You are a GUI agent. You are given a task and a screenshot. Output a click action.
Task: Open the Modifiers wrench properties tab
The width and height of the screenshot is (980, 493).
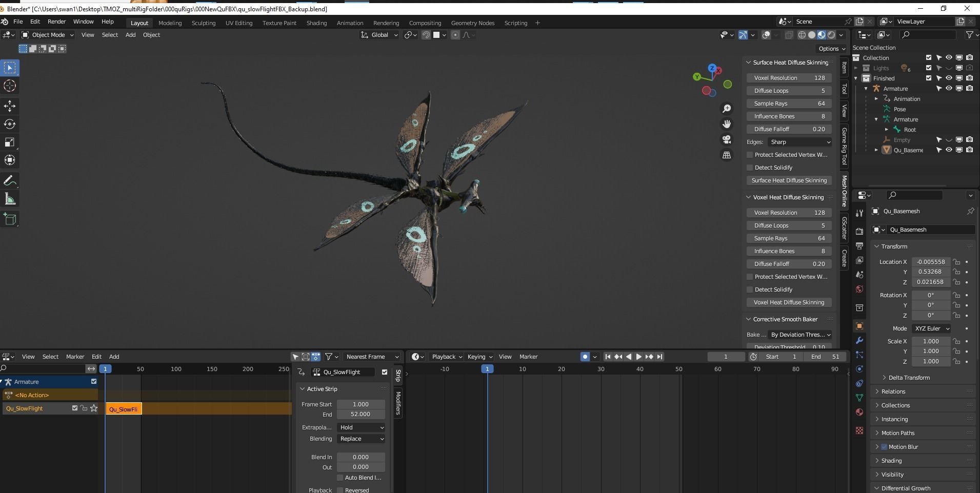point(859,340)
